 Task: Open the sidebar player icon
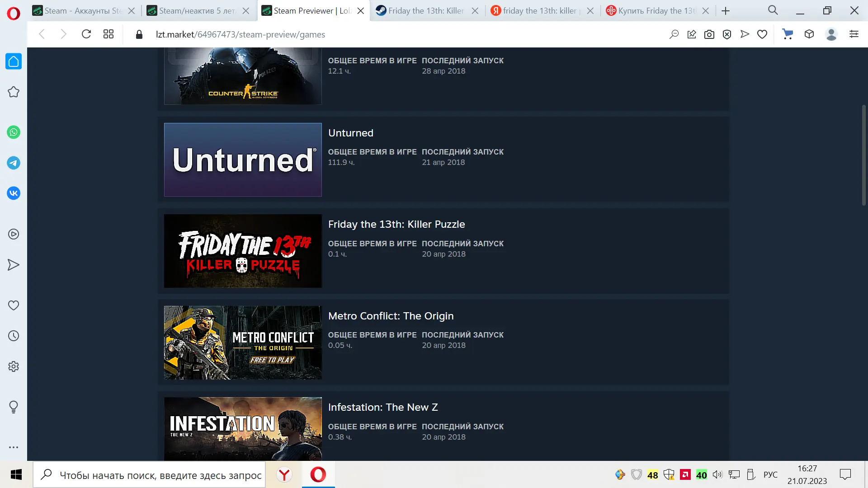tap(14, 234)
